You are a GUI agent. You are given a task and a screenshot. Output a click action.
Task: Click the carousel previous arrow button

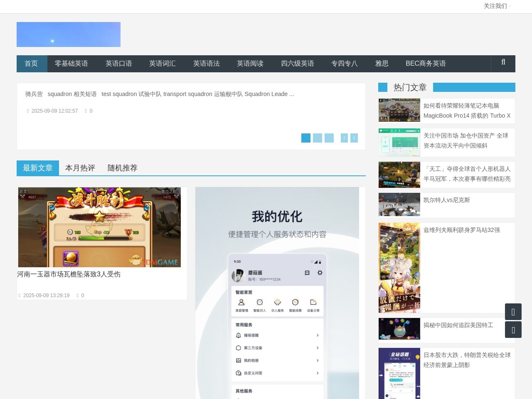pyautogui.click(x=344, y=138)
